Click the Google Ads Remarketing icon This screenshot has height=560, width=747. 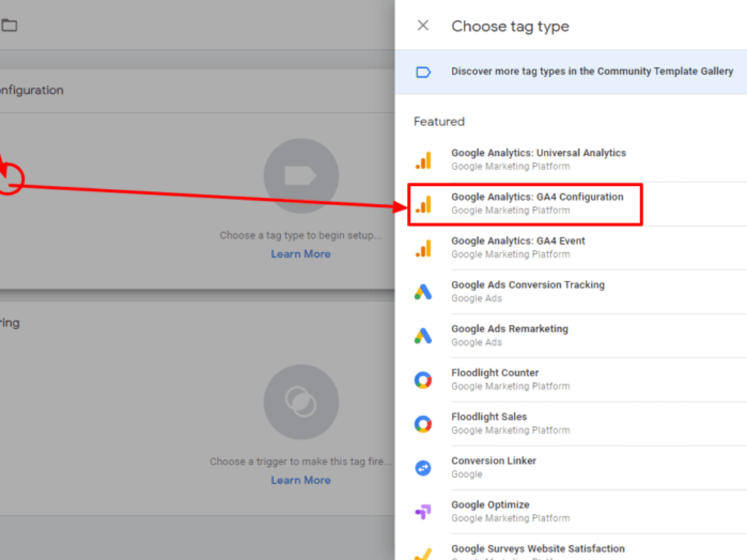423,336
